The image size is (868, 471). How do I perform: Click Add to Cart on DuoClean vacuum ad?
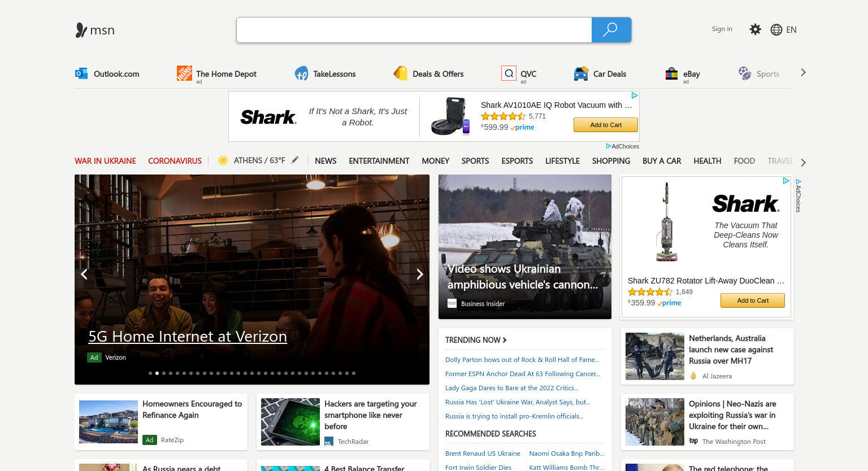(x=753, y=300)
